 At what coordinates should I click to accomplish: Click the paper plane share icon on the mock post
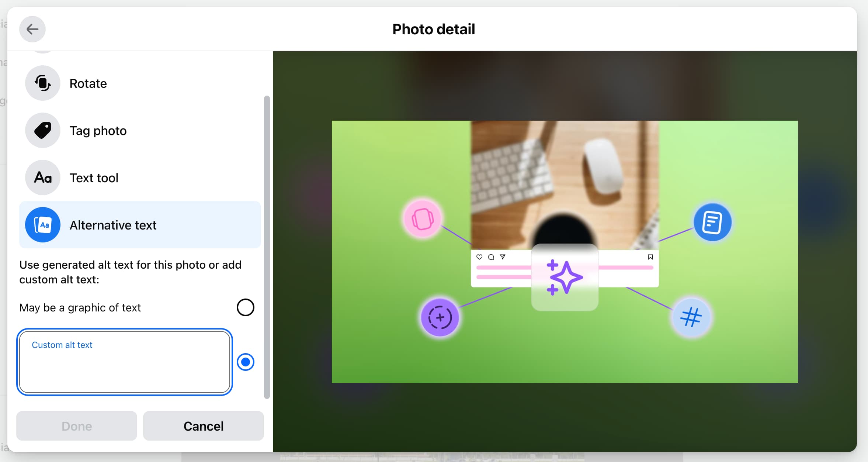[503, 257]
